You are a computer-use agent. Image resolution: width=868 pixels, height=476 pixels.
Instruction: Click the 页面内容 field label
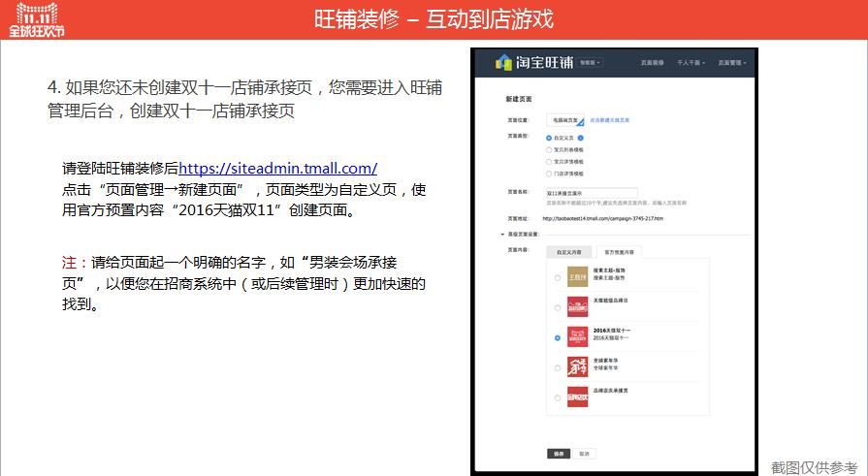click(x=518, y=250)
